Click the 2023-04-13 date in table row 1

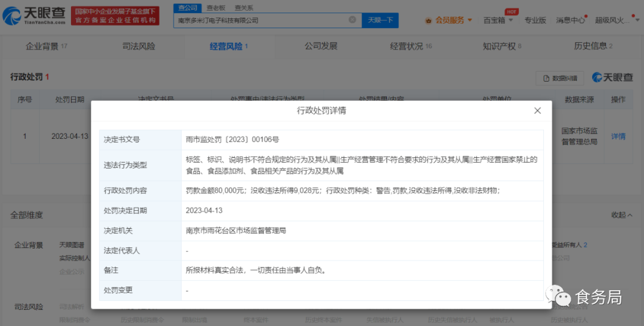(x=69, y=136)
